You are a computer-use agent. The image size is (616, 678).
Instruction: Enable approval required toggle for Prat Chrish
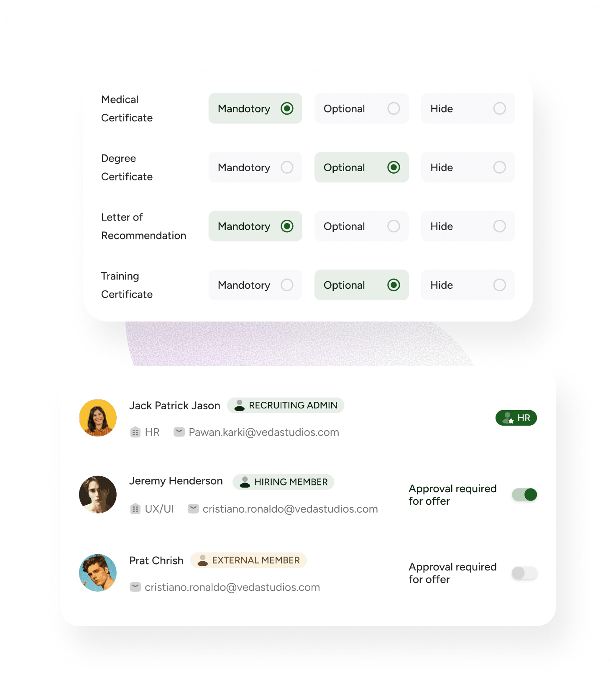click(524, 573)
